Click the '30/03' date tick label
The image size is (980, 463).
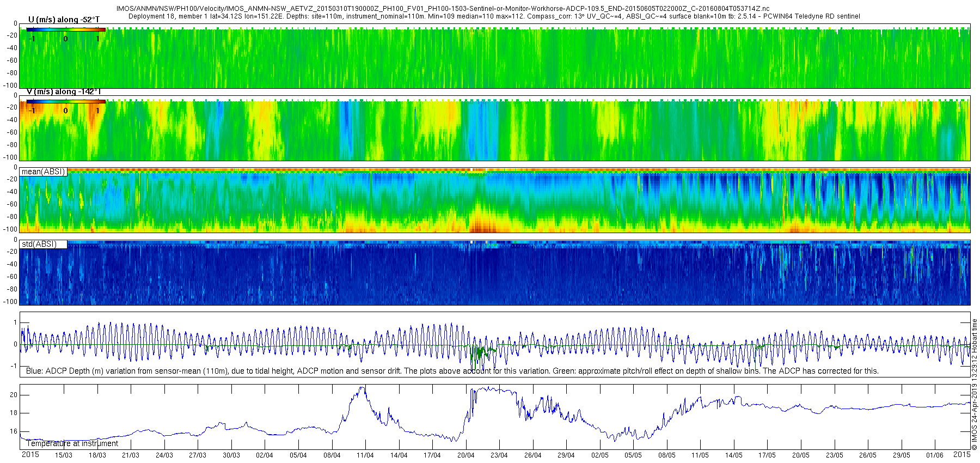click(x=231, y=455)
